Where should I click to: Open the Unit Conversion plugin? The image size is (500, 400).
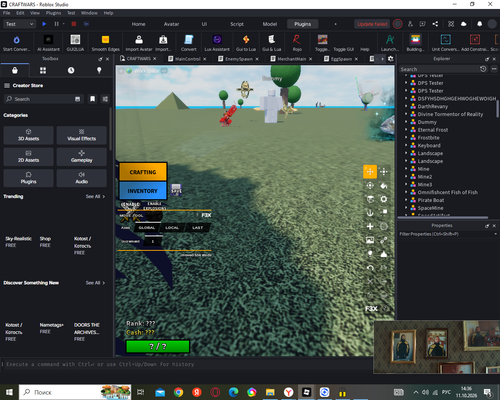coord(445,43)
